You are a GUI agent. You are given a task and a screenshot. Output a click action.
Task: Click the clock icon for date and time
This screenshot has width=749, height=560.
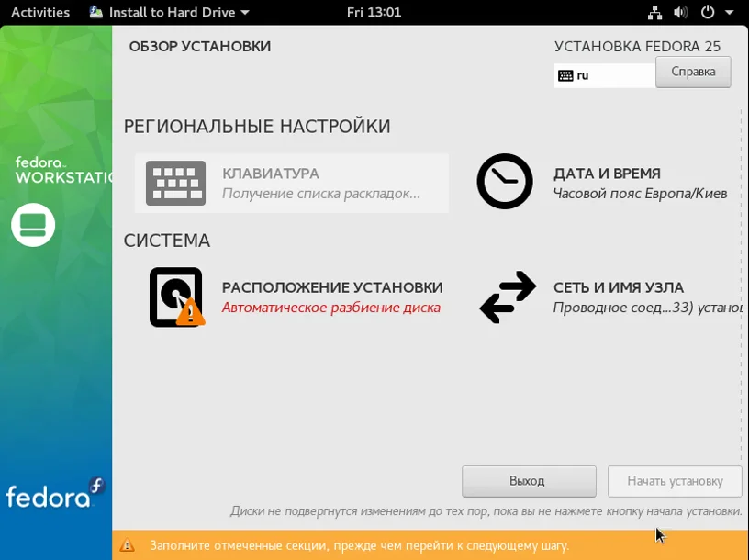coord(505,182)
